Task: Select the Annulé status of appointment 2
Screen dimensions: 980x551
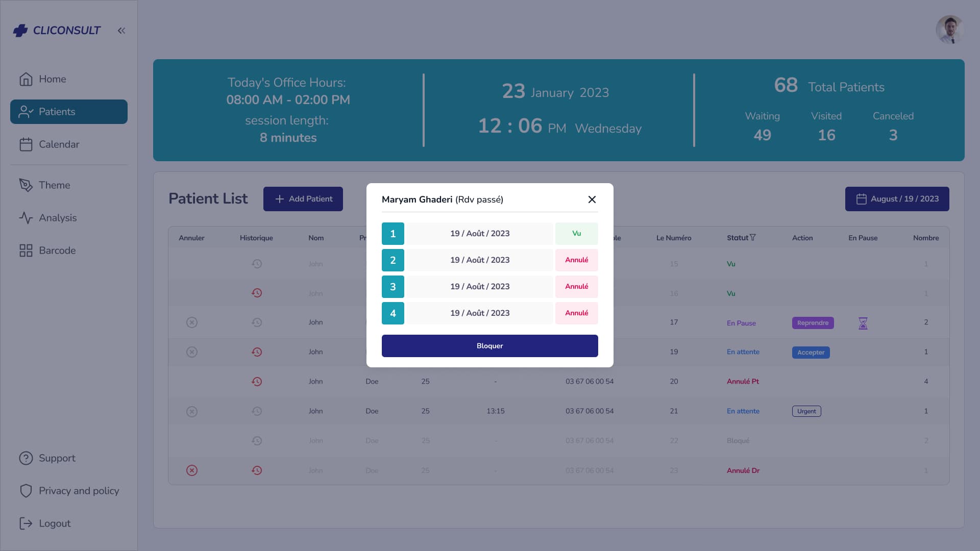Action: 577,260
